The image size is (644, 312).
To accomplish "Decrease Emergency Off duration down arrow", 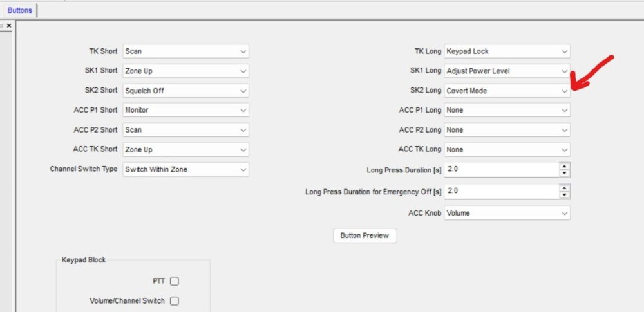I will tap(565, 194).
